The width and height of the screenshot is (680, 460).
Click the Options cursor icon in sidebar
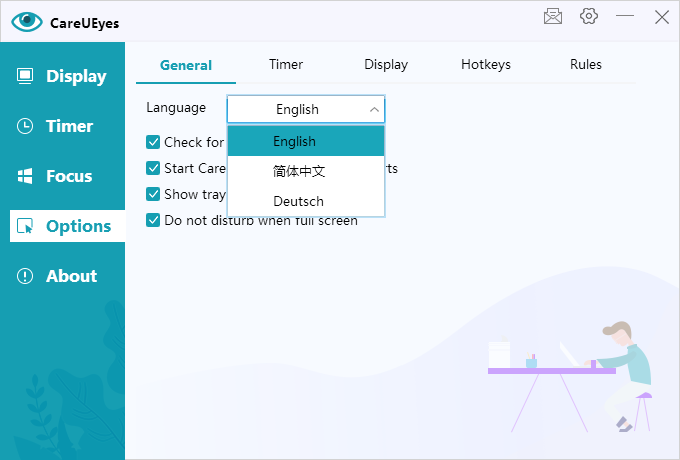pyautogui.click(x=25, y=226)
